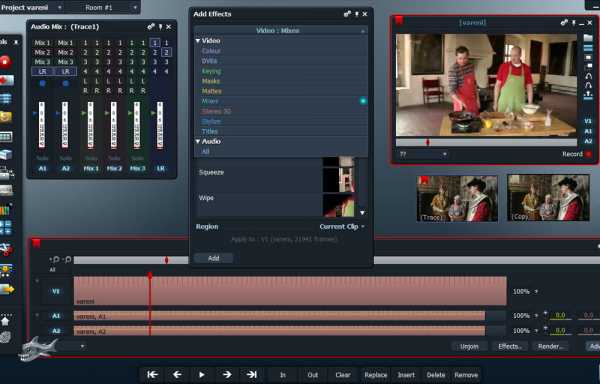The height and width of the screenshot is (384, 600).
Task: Click timeline zoom-out magnifier icon
Action: click(67, 260)
